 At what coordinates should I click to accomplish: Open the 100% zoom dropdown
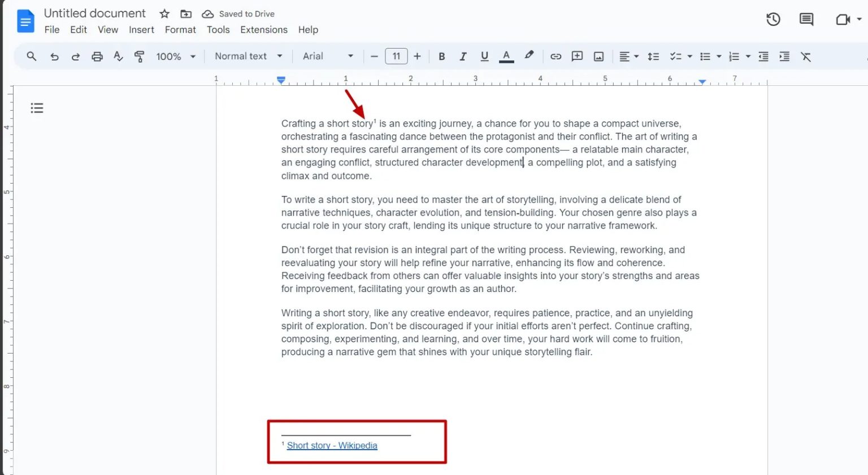[175, 56]
